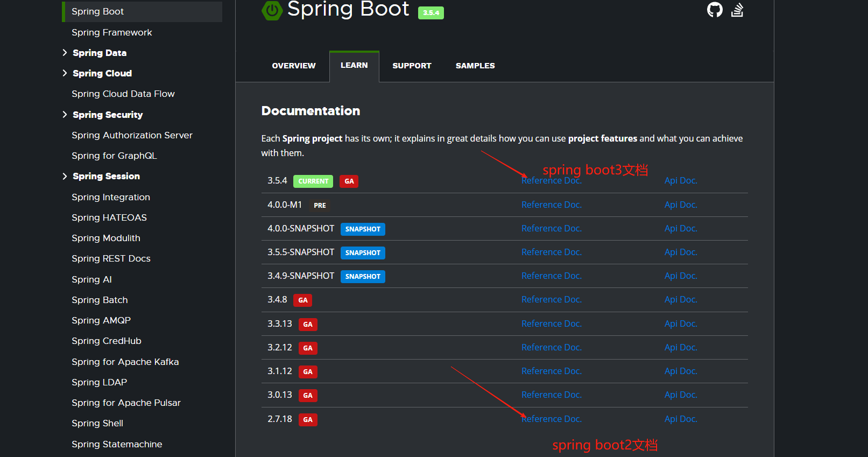Open Api Doc. for version 2.7.18
This screenshot has width=868, height=457.
coord(681,419)
